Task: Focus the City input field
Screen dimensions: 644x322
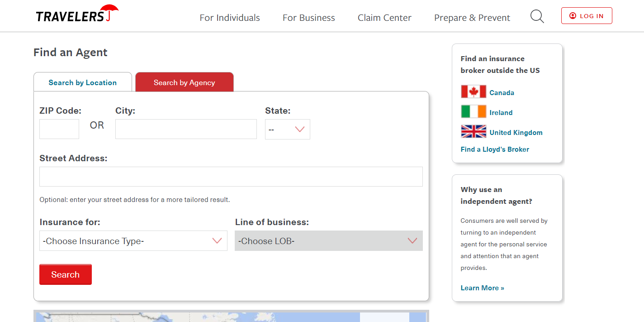Action: [186, 129]
